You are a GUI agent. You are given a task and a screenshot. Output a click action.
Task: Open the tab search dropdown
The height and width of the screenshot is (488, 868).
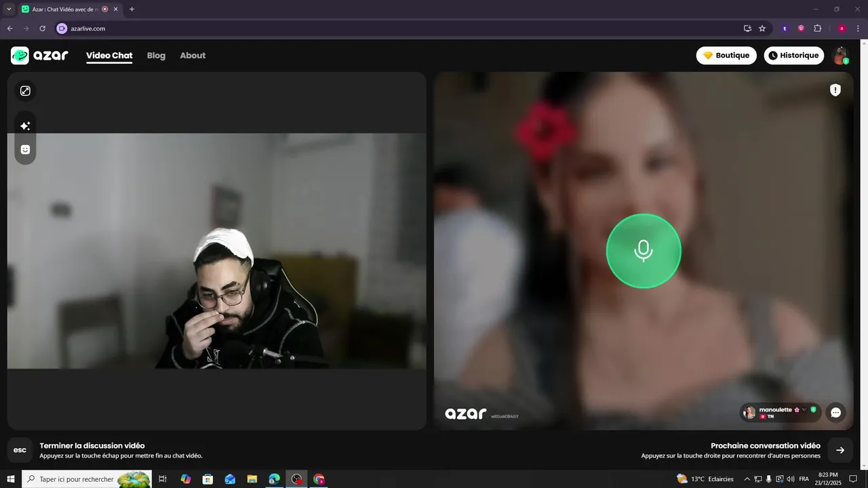point(9,9)
